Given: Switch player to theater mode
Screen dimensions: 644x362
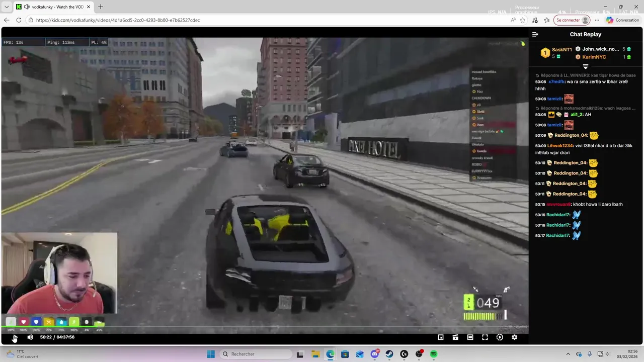Looking at the screenshot, I should [470, 337].
